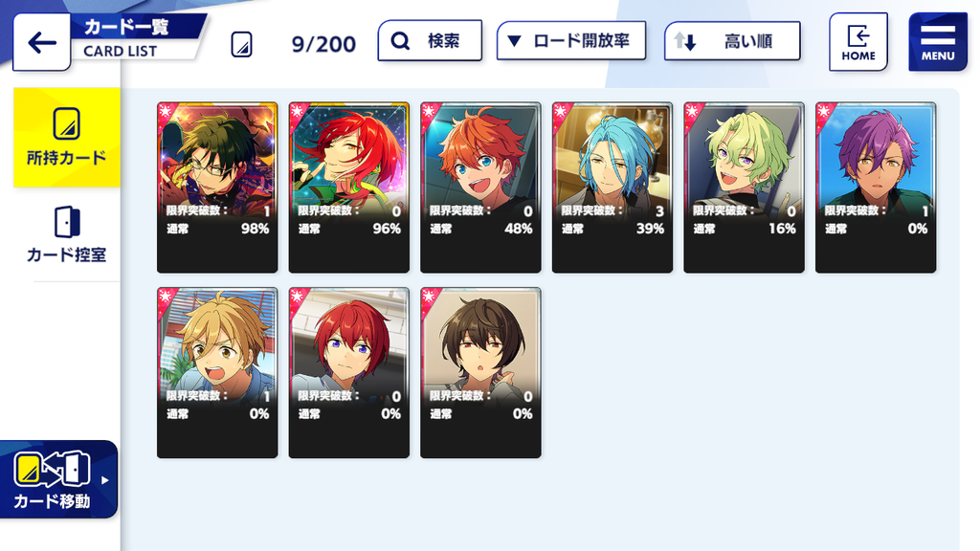The height and width of the screenshot is (551, 980).
Task: Switch to the カード控室 tab
Action: tap(67, 235)
